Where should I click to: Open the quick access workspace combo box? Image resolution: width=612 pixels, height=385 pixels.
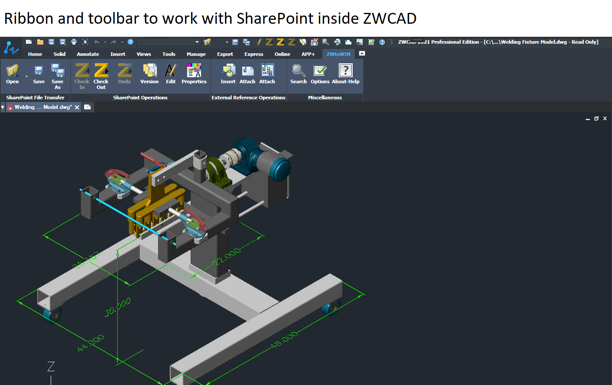168,42
